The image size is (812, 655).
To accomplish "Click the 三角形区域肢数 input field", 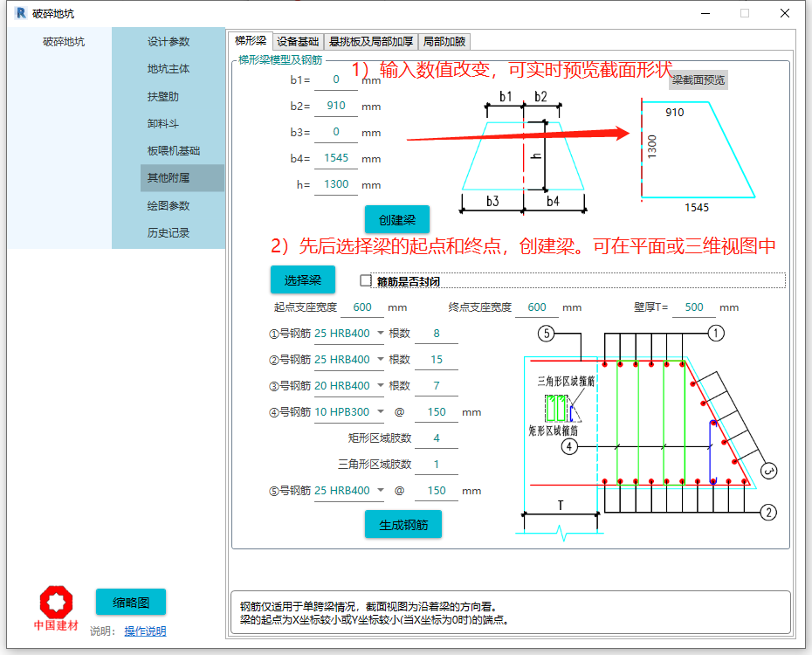I will click(x=437, y=465).
